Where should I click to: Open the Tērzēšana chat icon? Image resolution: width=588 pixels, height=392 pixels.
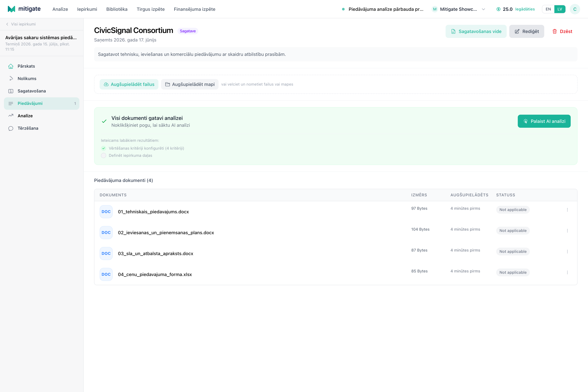(x=11, y=128)
